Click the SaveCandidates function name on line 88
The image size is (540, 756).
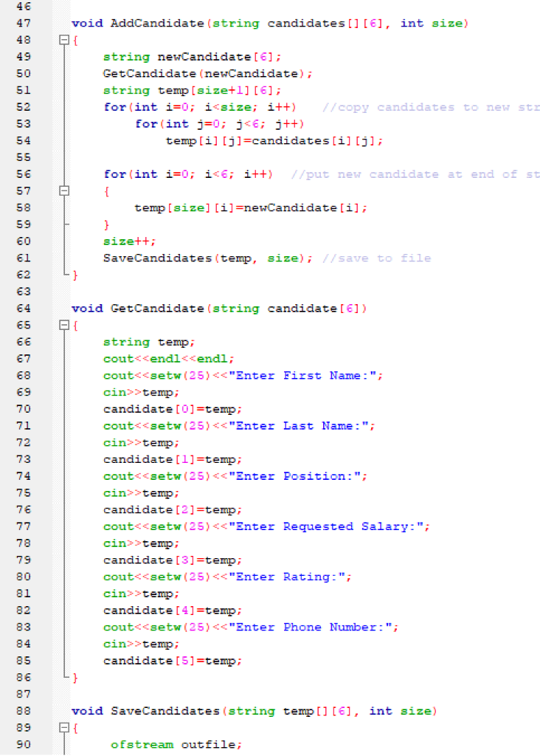(x=165, y=711)
